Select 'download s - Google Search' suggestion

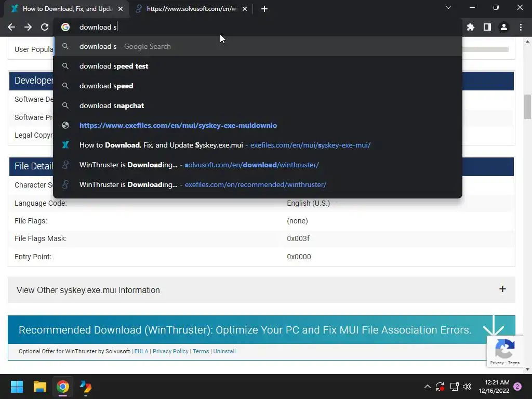click(258, 46)
